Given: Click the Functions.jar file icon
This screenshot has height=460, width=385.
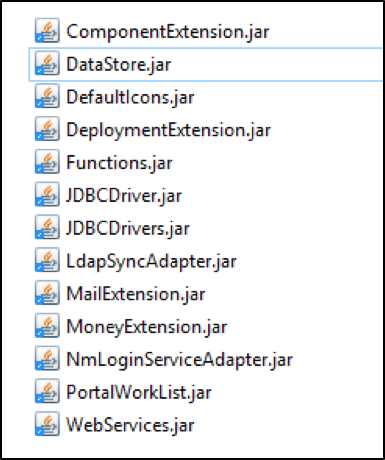Looking at the screenshot, I should pos(47,162).
